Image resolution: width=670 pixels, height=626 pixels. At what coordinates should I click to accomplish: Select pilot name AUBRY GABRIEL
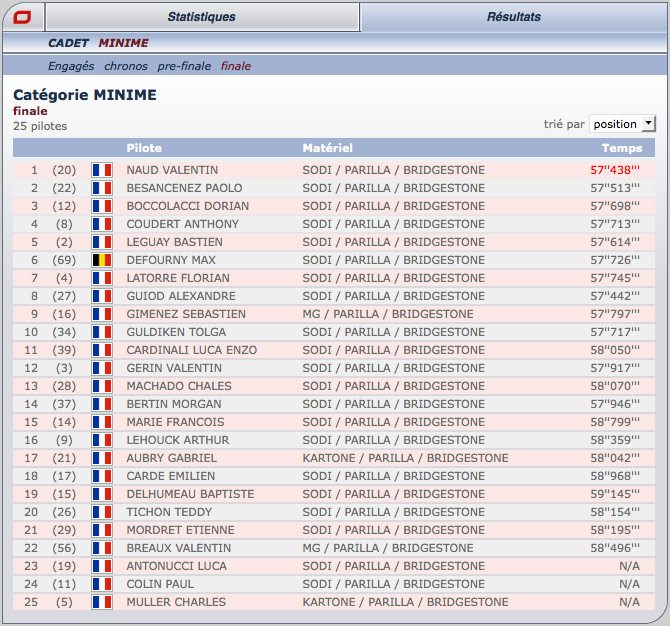tap(172, 458)
